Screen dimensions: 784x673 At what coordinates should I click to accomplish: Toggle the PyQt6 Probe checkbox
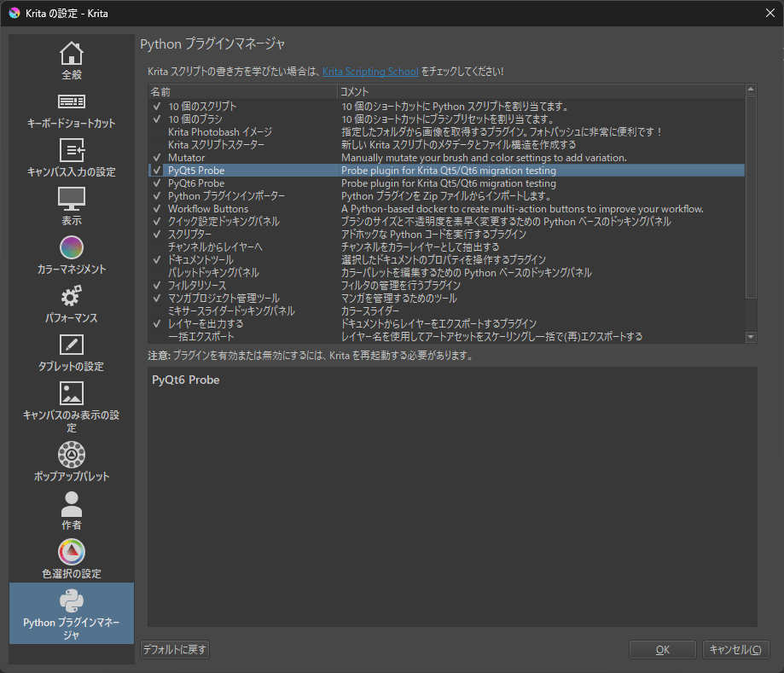pyautogui.click(x=157, y=183)
